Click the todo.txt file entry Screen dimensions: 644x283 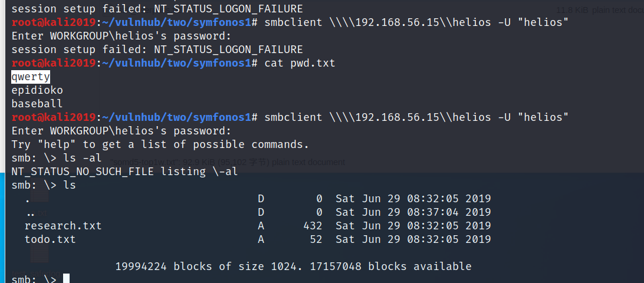[x=50, y=239]
